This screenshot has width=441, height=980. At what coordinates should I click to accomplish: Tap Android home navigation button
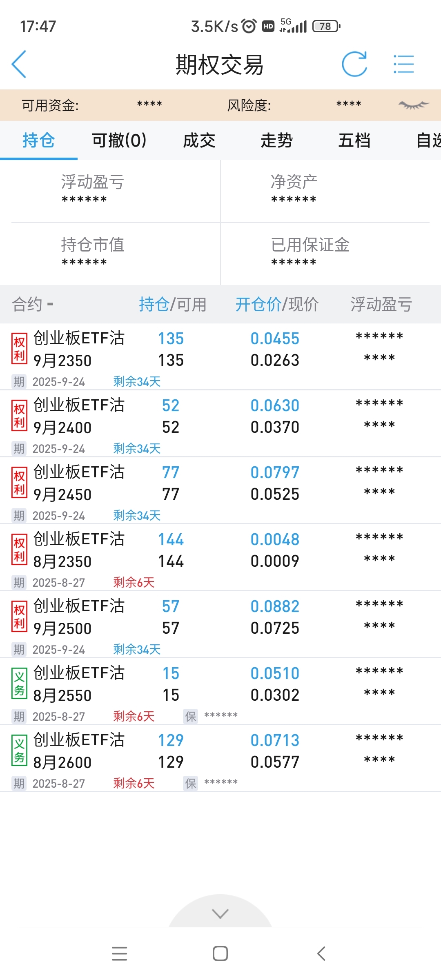[x=220, y=953]
